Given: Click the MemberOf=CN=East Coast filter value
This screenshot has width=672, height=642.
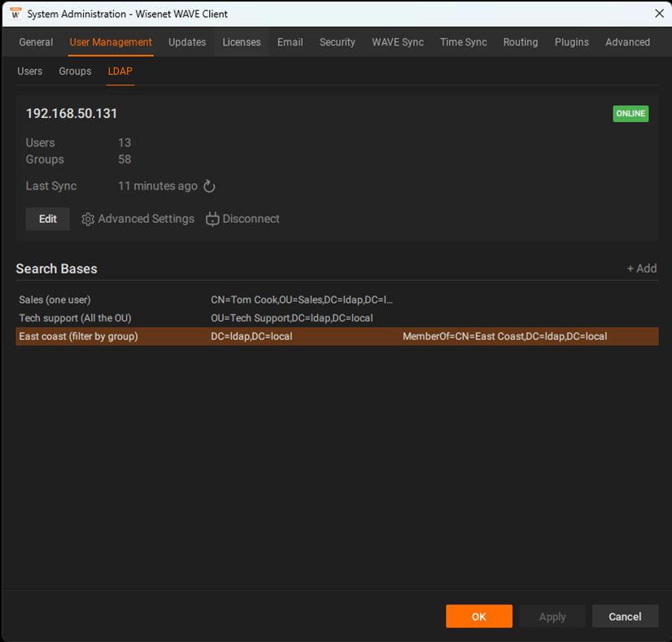Looking at the screenshot, I should (x=504, y=336).
